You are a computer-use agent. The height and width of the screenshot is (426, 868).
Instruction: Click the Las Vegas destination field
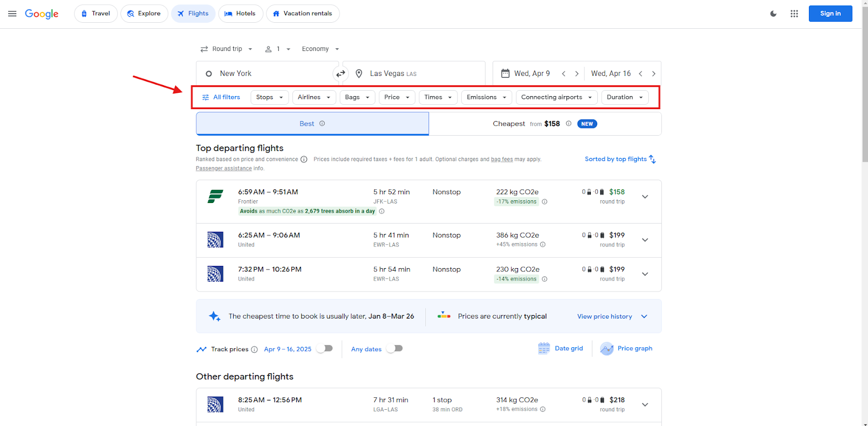414,74
